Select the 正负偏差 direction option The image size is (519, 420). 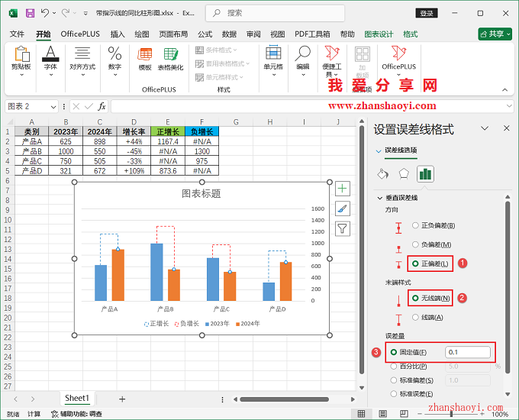(x=415, y=225)
